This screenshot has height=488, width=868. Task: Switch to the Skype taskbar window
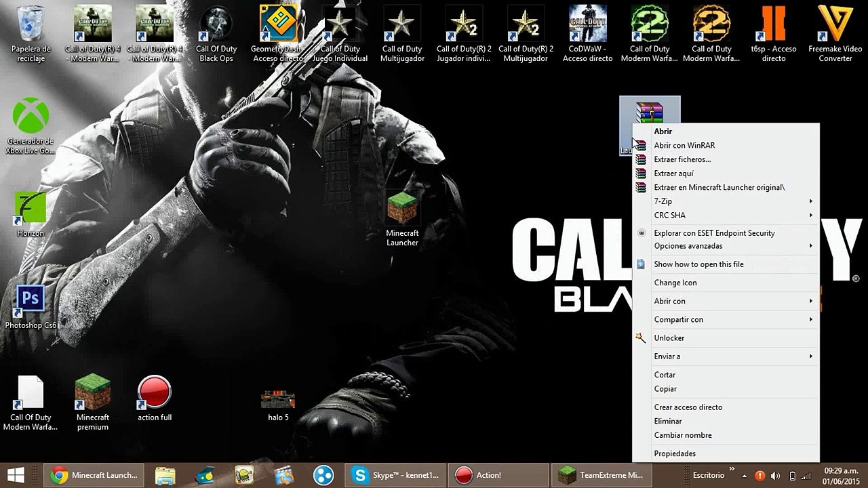click(x=396, y=475)
